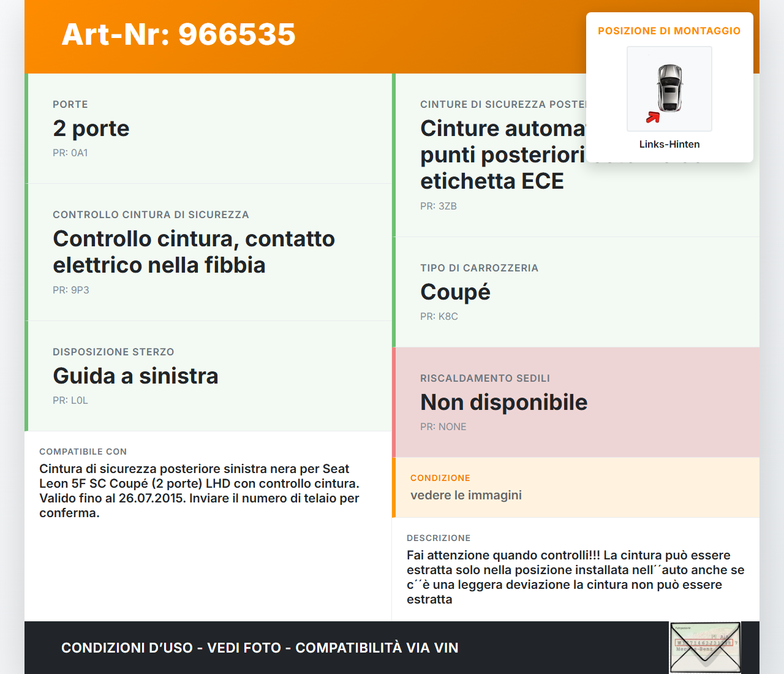Image resolution: width=784 pixels, height=674 pixels.
Task: Click the "POSIZIONE DI MONTAGGIO" label
Action: (669, 31)
